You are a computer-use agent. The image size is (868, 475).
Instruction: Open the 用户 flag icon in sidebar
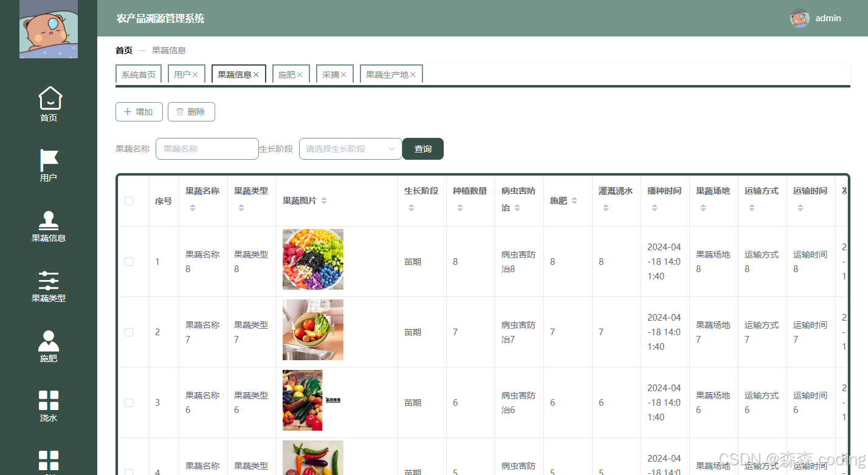(49, 160)
